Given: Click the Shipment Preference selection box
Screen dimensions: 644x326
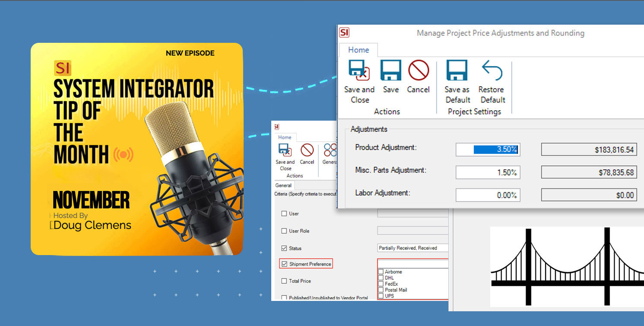Looking at the screenshot, I should coord(413,264).
